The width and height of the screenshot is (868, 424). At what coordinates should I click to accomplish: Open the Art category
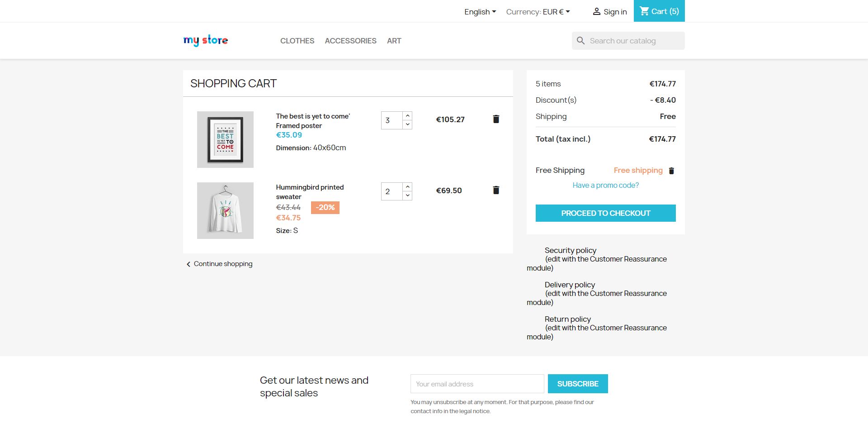(x=394, y=41)
